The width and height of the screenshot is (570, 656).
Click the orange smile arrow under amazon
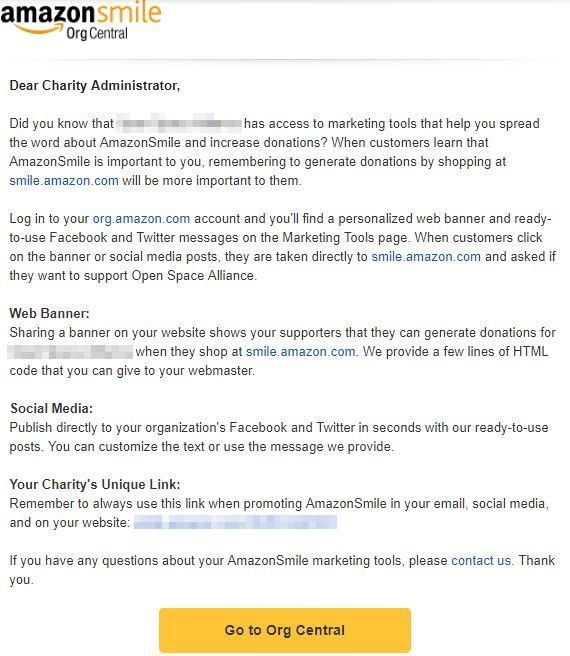(x=38, y=28)
